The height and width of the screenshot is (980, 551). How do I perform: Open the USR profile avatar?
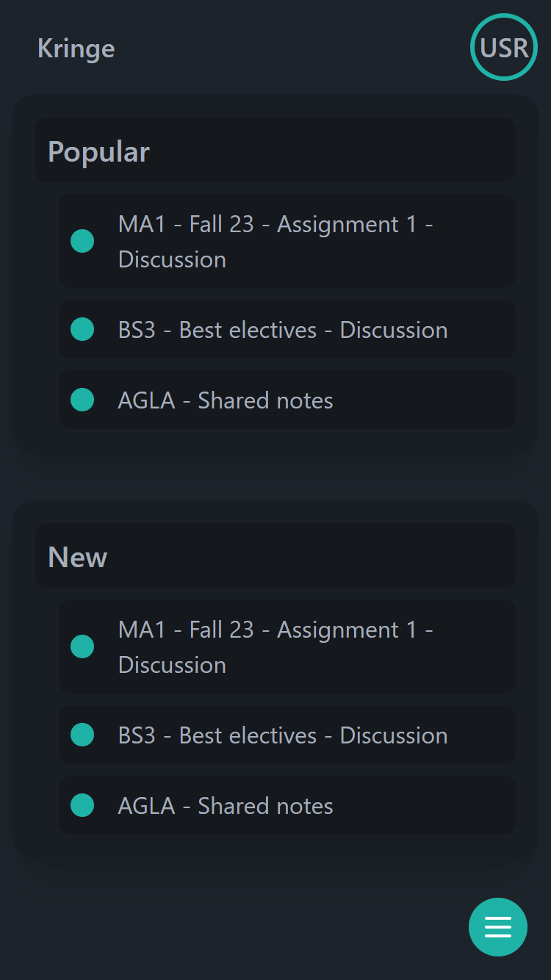click(x=504, y=48)
